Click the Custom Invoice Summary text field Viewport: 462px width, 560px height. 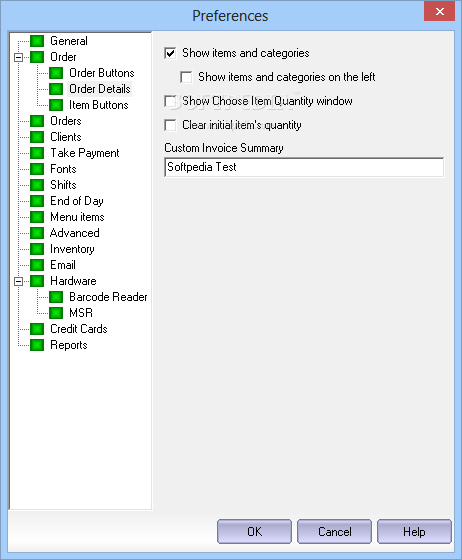click(x=304, y=167)
